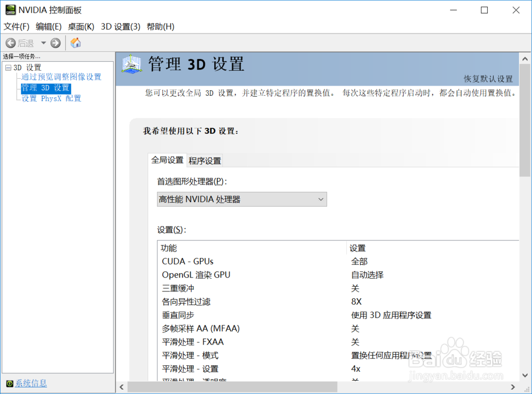
Task: Click the 4x value for 平滑处理 - 设置
Action: coord(355,369)
